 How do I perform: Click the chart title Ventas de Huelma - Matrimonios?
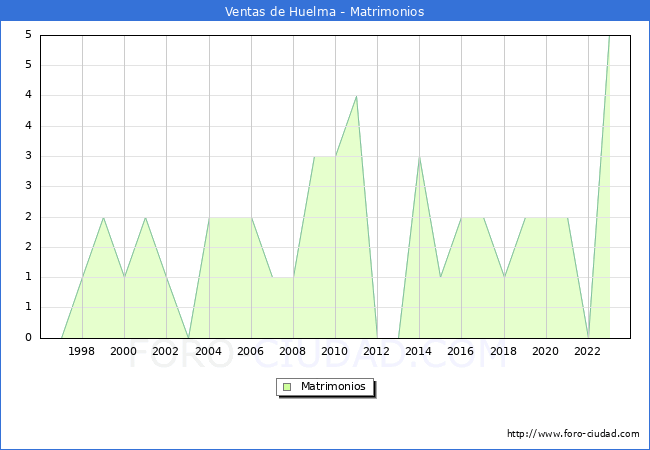[x=325, y=11]
